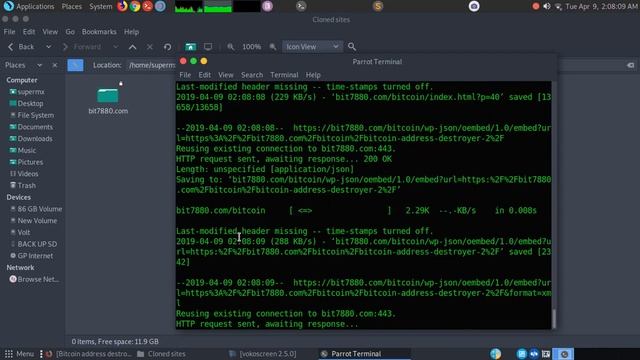Click the stop loading X toolbar icon

[x=150, y=47]
